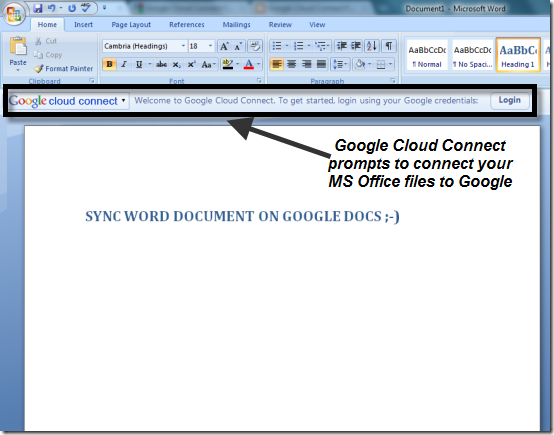Open underline style dropdown arrow

tap(150, 64)
